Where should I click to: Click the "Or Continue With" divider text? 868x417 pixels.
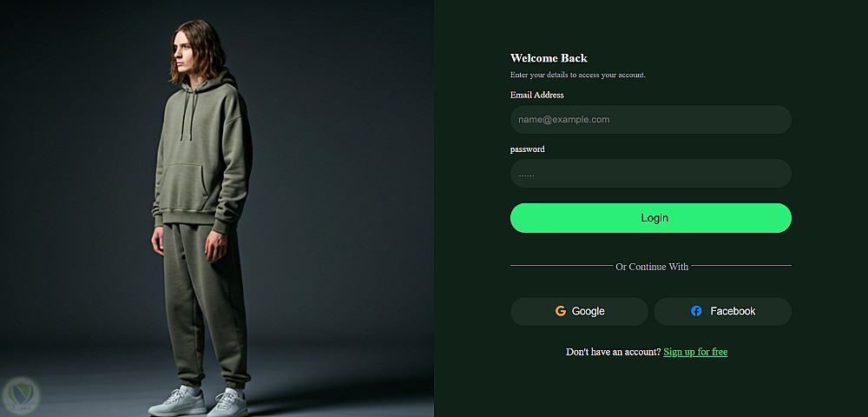pos(652,267)
